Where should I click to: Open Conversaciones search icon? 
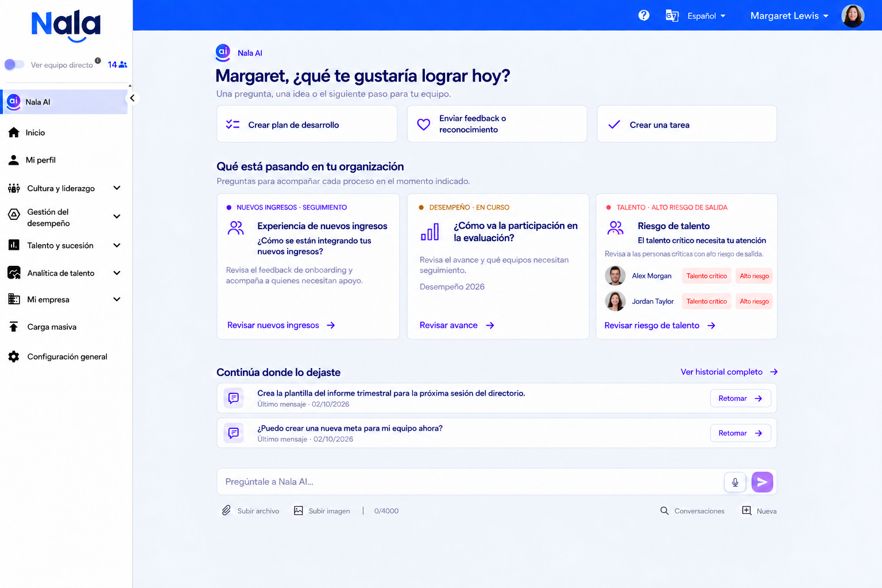coord(664,510)
